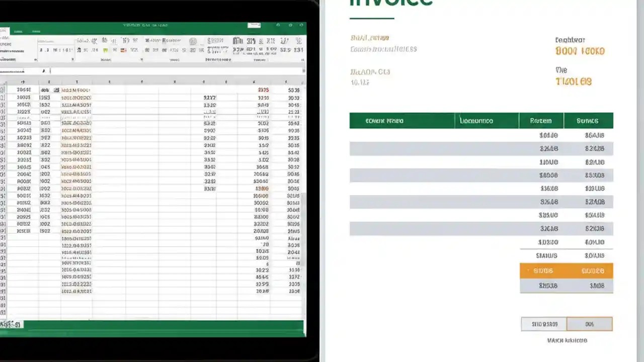Select the Bold formatting icon in the ribbon
The height and width of the screenshot is (362, 644).
(40, 50)
